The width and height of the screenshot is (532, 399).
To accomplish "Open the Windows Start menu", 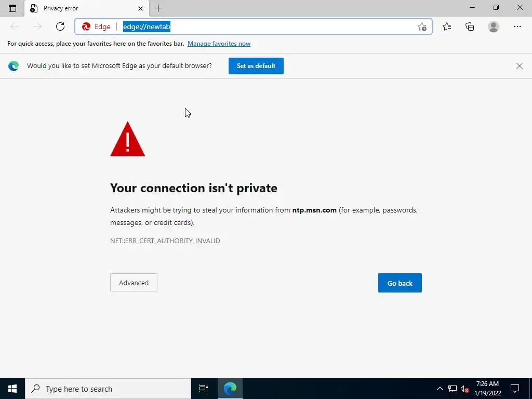I will tap(12, 389).
